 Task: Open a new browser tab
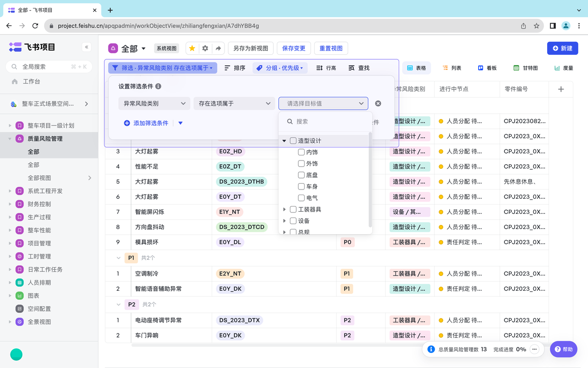click(x=110, y=10)
